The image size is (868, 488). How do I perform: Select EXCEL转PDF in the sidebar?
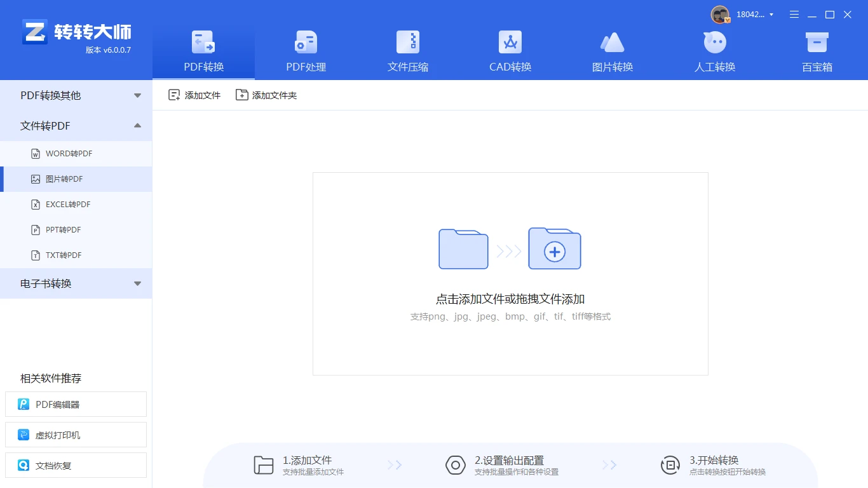pos(76,204)
